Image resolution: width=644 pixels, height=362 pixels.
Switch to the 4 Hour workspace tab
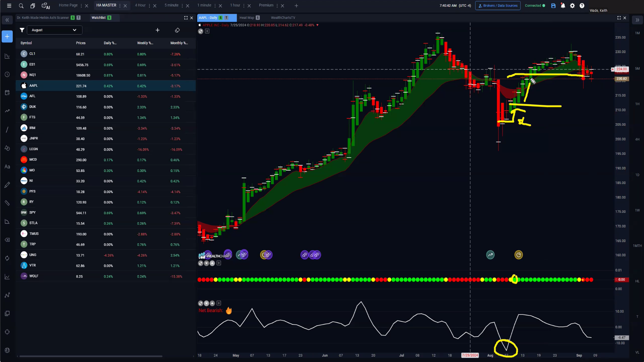point(140,5)
